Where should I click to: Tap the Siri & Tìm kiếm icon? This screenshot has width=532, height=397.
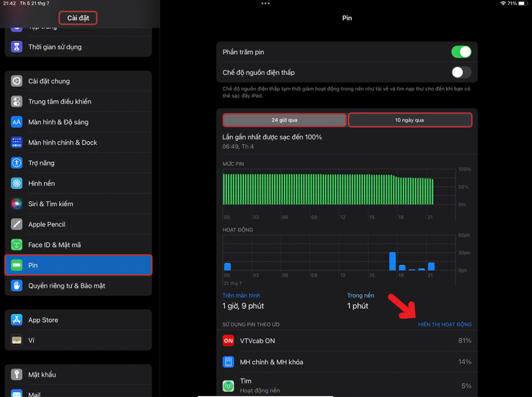[x=17, y=204]
